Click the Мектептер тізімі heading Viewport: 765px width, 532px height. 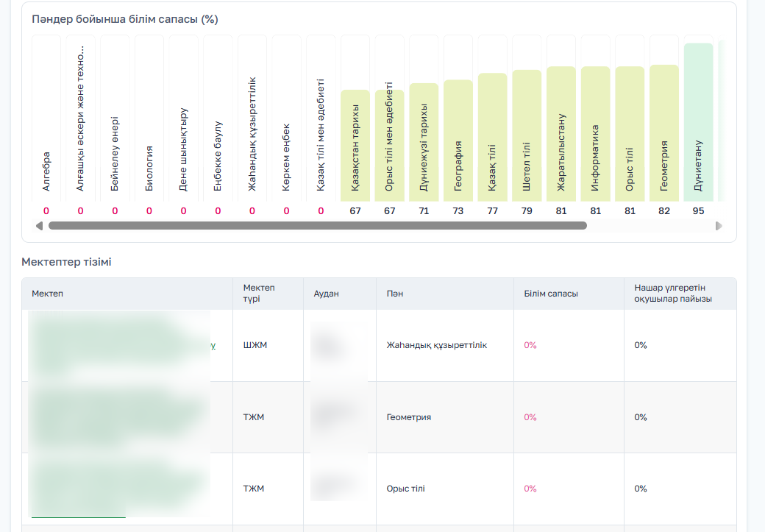point(66,262)
